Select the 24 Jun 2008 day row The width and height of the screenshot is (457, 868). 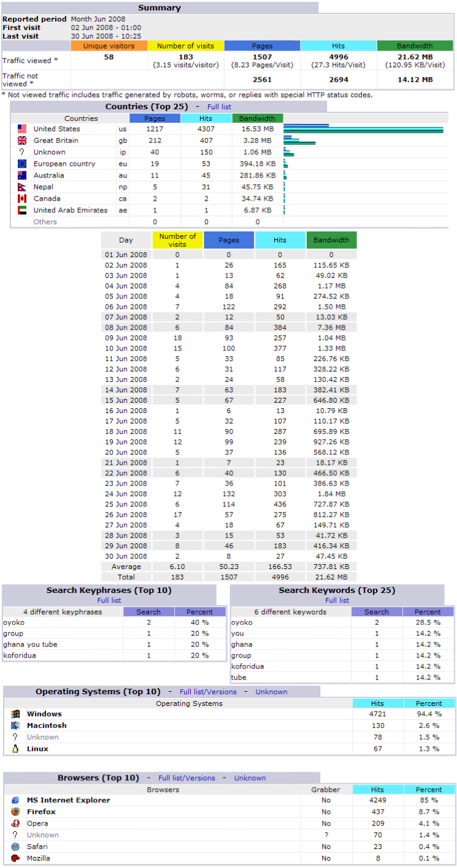pyautogui.click(x=229, y=494)
